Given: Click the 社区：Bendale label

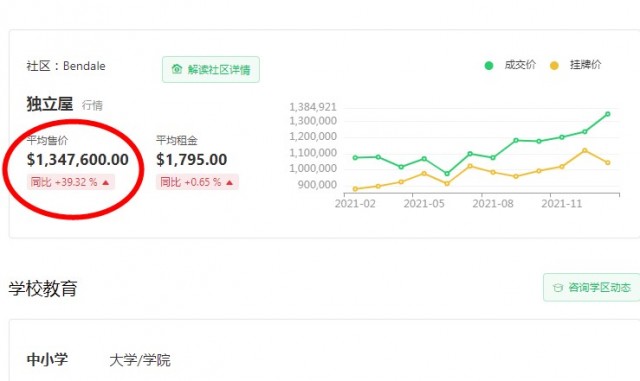Looking at the screenshot, I should [x=66, y=66].
